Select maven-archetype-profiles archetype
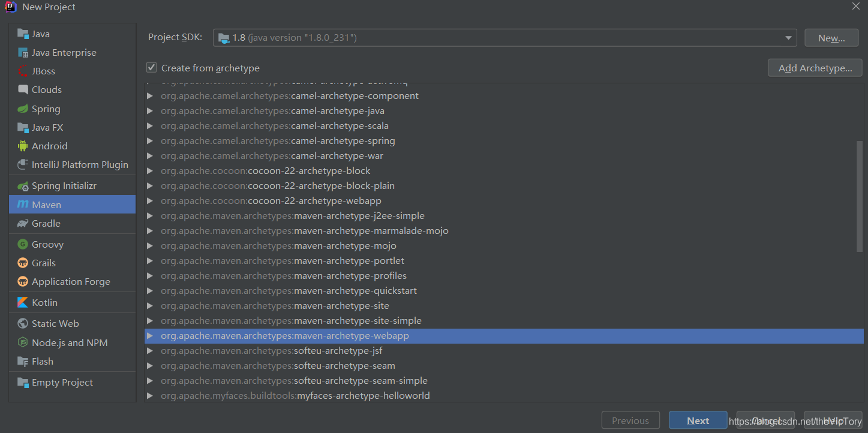This screenshot has width=868, height=433. point(504,276)
